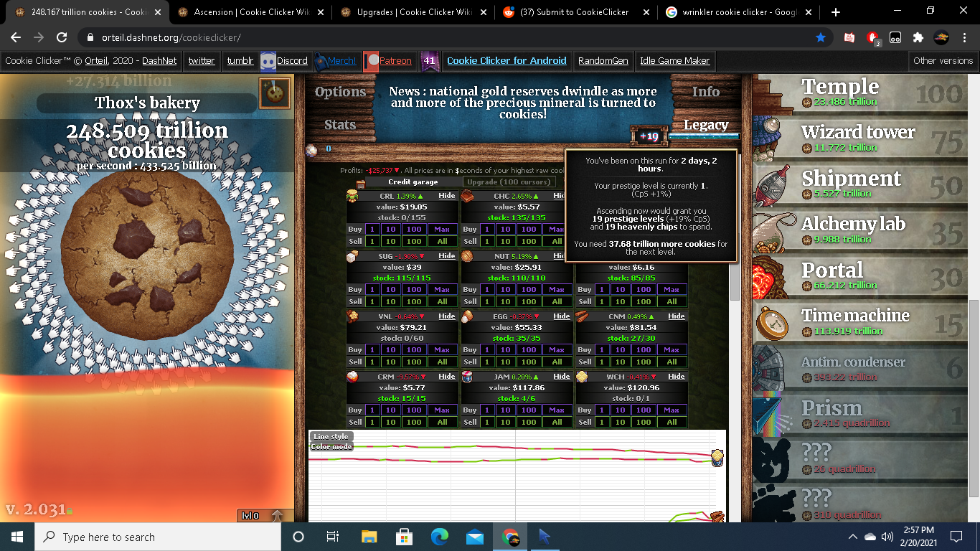980x551 pixels.
Task: Click the small cookie icon beside bakery name
Action: (x=275, y=94)
